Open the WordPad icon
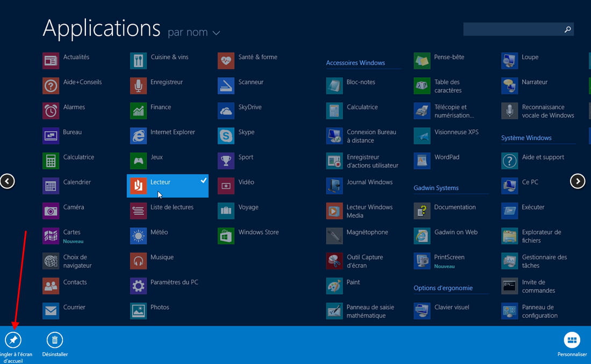591x364 pixels. pos(422,161)
